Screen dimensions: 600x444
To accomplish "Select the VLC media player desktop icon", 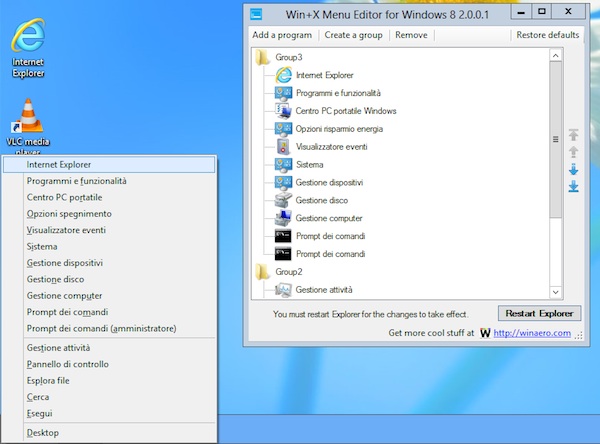I will tap(28, 126).
